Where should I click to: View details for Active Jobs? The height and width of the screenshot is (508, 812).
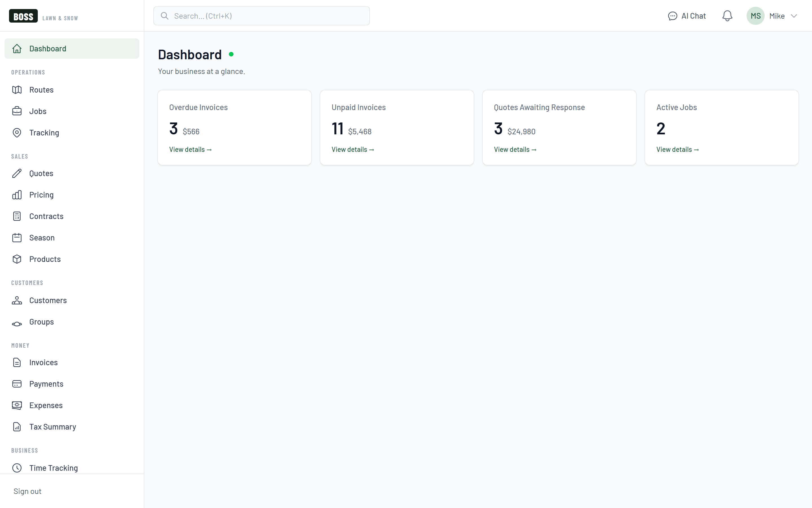pyautogui.click(x=678, y=150)
